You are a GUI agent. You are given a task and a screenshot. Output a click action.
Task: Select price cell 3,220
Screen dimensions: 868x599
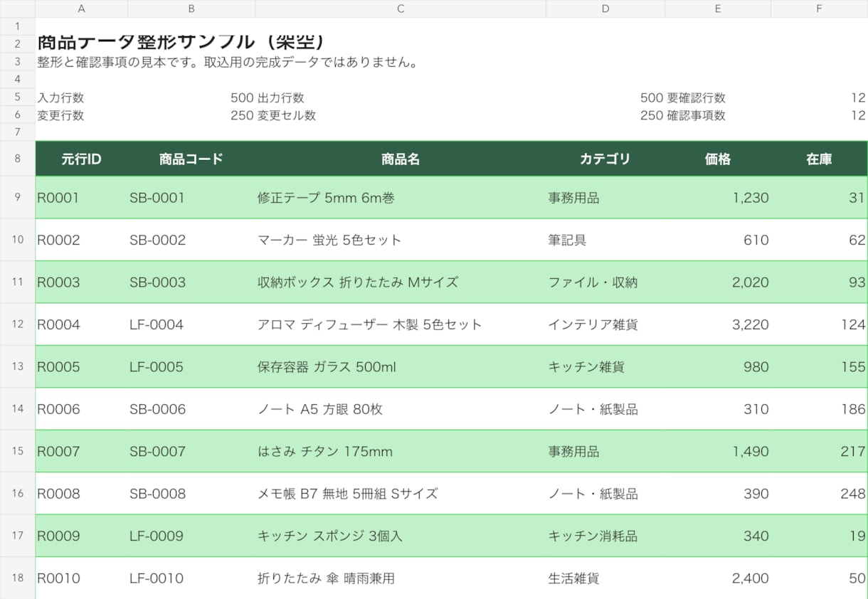(x=718, y=324)
